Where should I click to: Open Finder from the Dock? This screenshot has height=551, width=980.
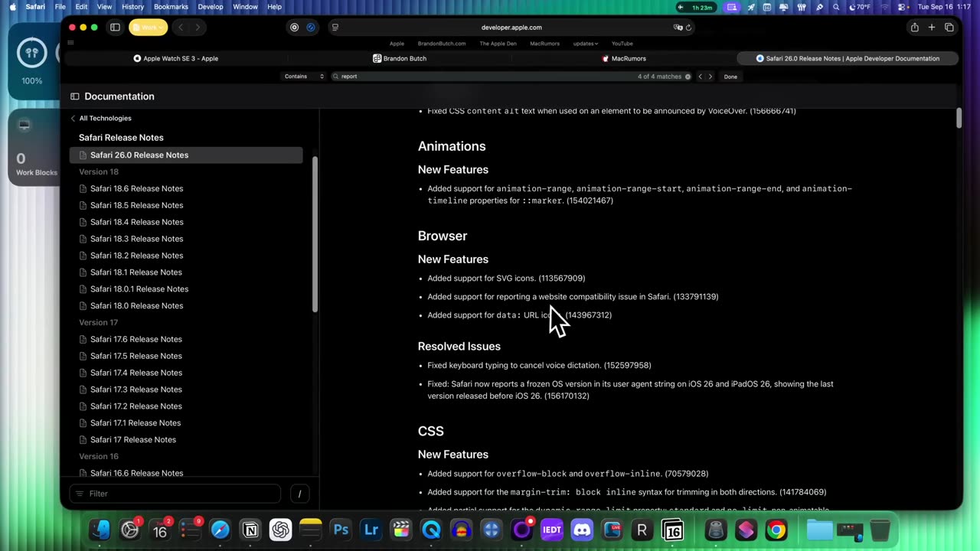click(100, 530)
